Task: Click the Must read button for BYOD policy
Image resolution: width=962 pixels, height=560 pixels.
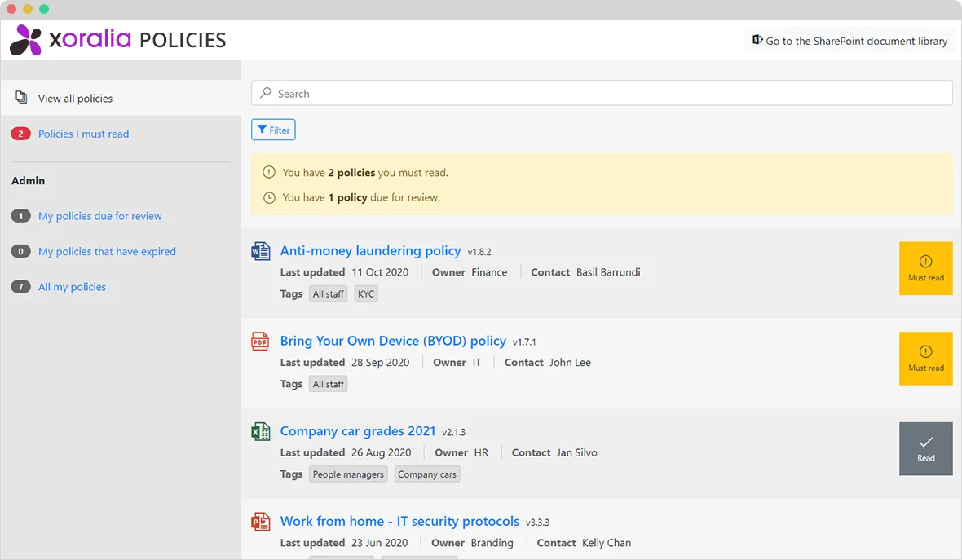Action: [x=926, y=359]
